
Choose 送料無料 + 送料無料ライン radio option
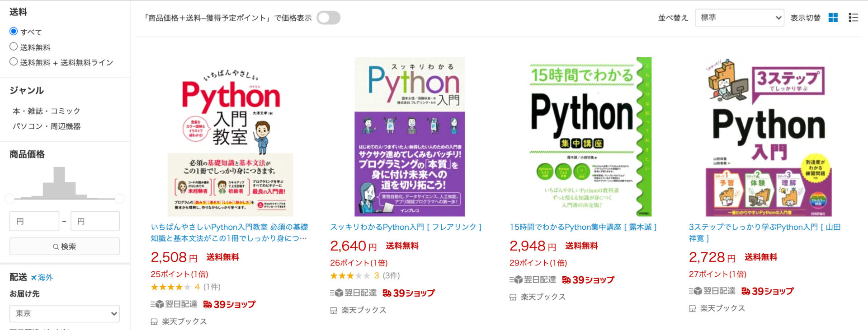[x=14, y=62]
